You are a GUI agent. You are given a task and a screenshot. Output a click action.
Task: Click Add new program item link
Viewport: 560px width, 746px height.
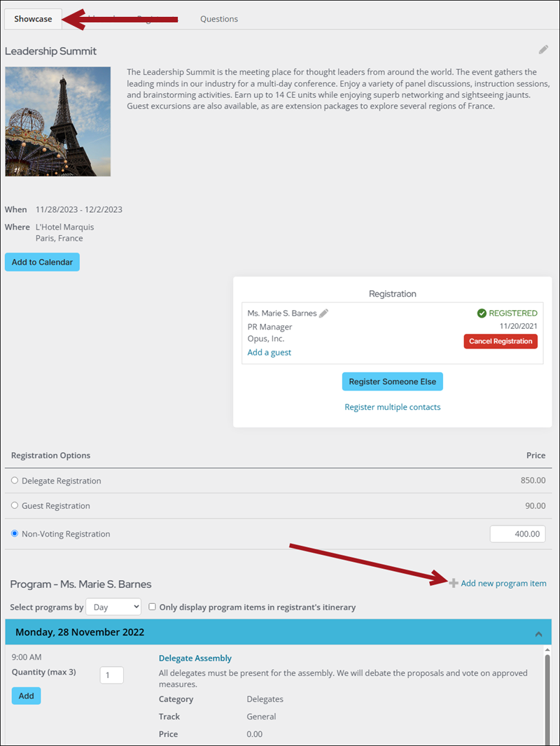(503, 583)
